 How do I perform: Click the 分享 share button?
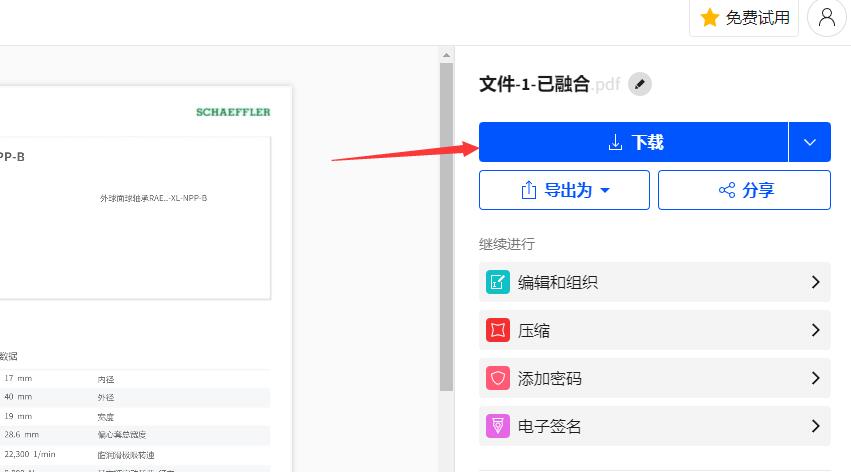tap(744, 190)
